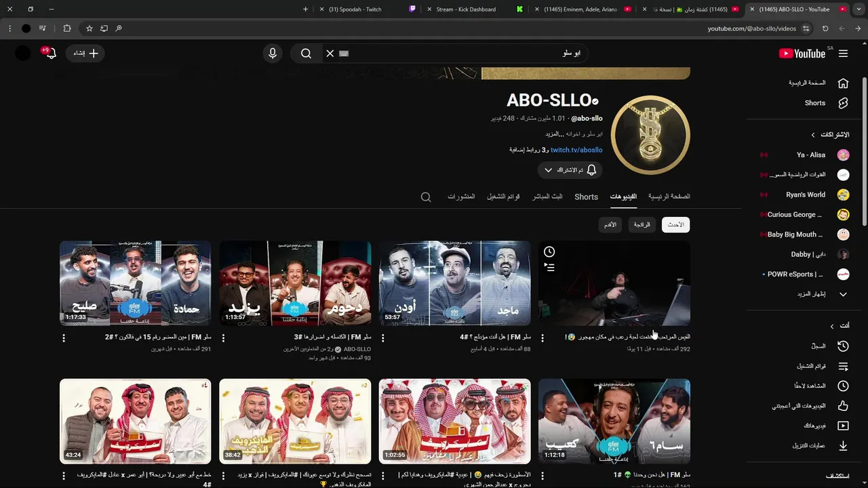
Task: Switch to the الفيديوهات channel tab
Action: pyautogui.click(x=623, y=197)
